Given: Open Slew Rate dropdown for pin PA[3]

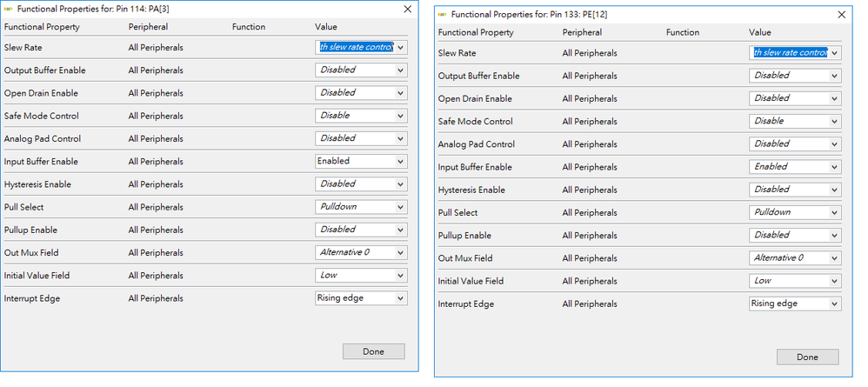Looking at the screenshot, I should tap(400, 47).
